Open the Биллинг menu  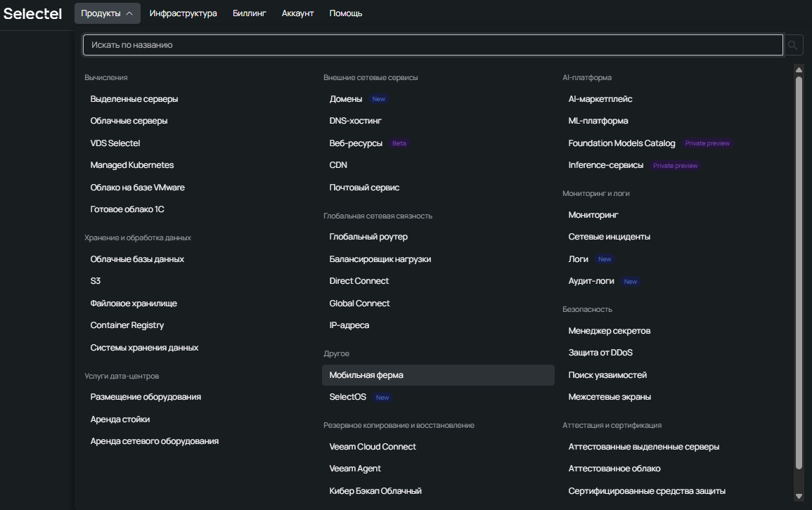click(250, 13)
